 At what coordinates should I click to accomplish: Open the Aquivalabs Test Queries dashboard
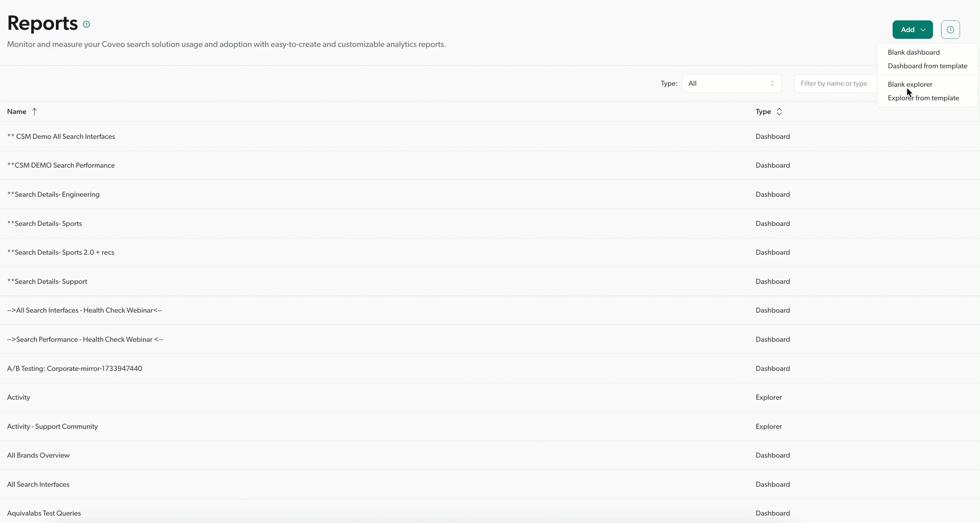[44, 513]
